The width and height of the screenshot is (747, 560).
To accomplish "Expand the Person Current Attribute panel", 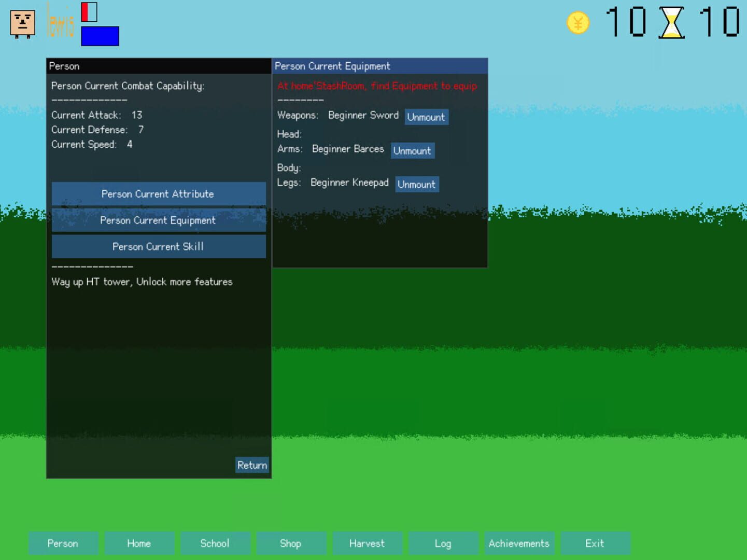I will pos(158,194).
